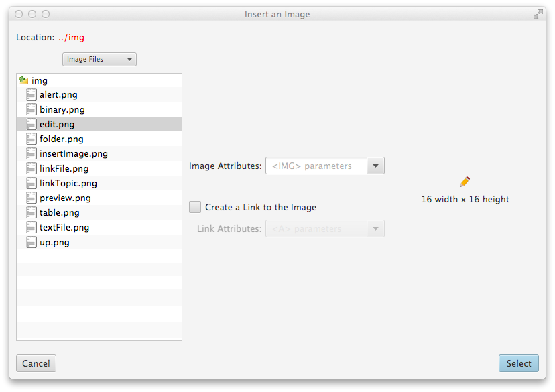Expand the Image Attributes dropdown arrow
This screenshot has height=392, width=555.
pyautogui.click(x=375, y=166)
